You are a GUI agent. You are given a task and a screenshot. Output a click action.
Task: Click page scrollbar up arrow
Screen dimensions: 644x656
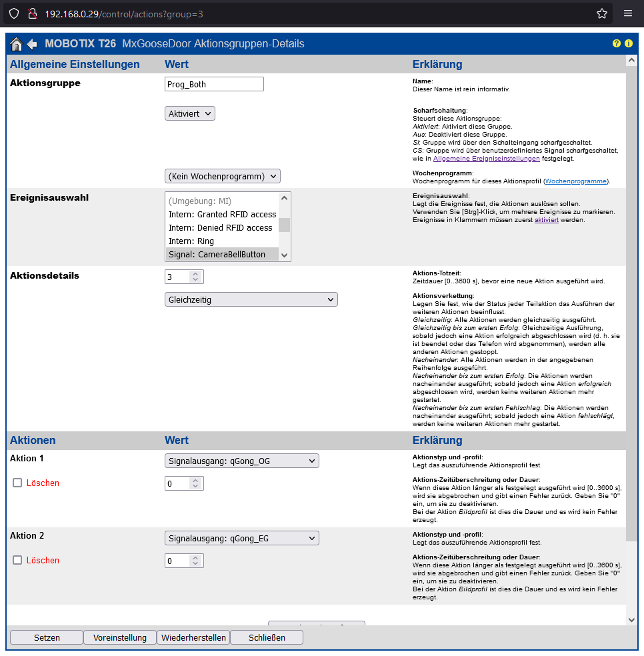pyautogui.click(x=631, y=61)
